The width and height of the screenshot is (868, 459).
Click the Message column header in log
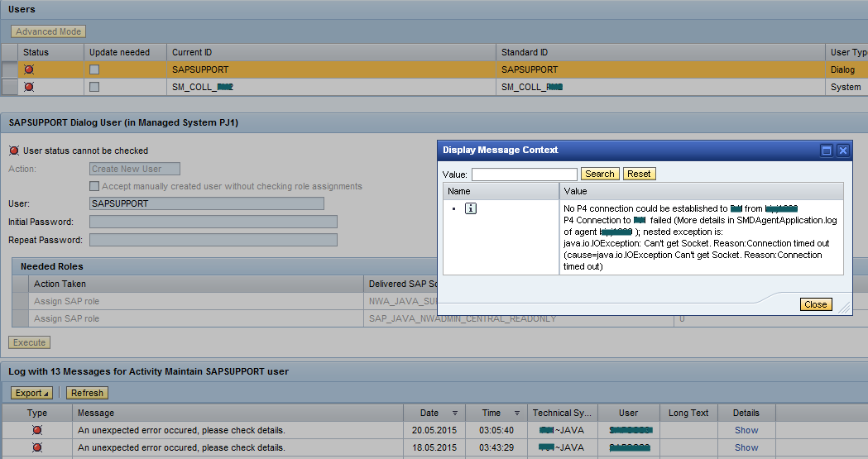pyautogui.click(x=237, y=413)
